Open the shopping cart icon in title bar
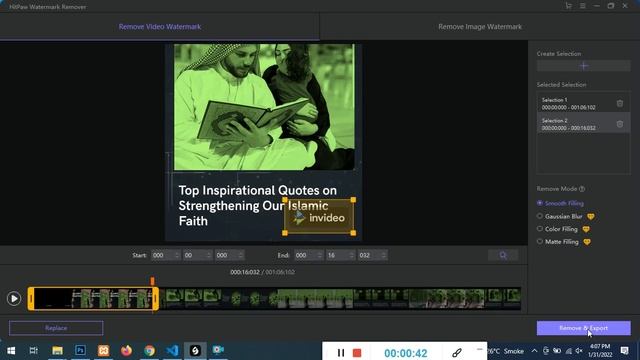Viewport: 640px width, 360px height. [x=569, y=6]
